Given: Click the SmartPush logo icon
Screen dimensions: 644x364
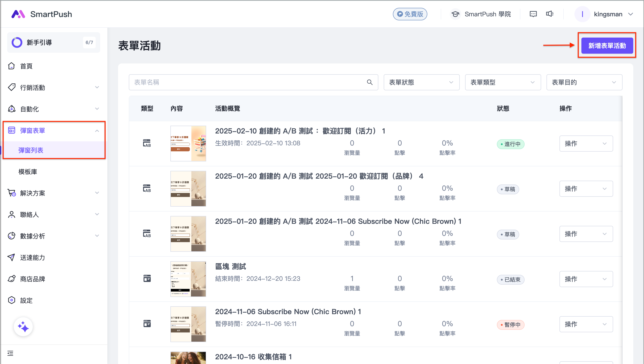Looking at the screenshot, I should pos(18,14).
